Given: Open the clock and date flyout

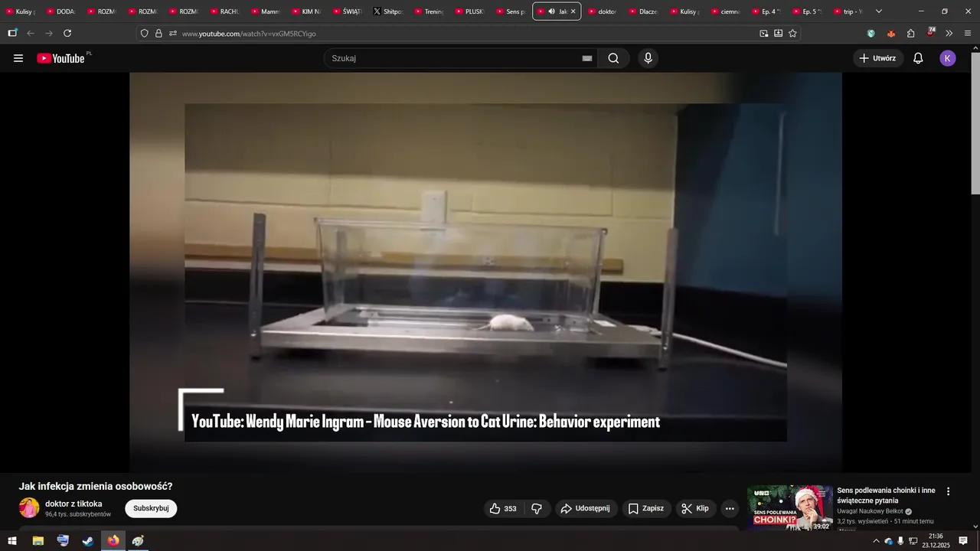Looking at the screenshot, I should [x=936, y=540].
